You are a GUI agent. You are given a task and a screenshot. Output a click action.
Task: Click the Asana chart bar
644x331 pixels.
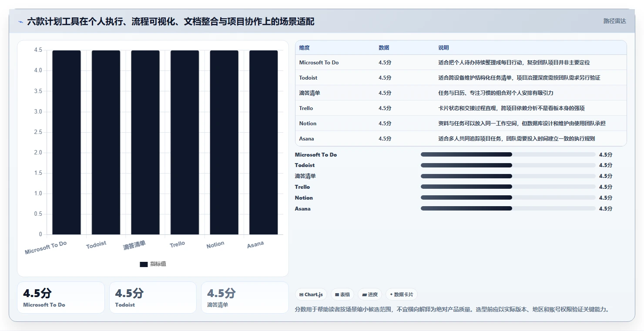pos(264,142)
